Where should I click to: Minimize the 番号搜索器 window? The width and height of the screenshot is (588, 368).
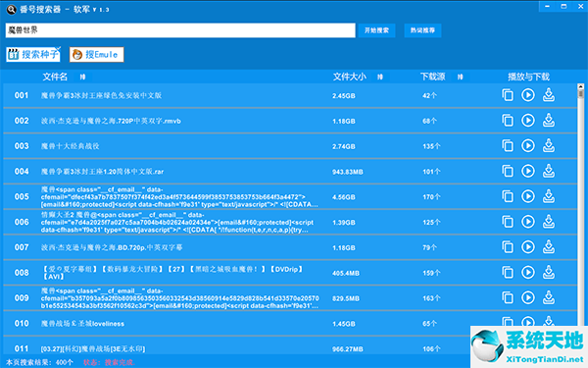(x=548, y=7)
